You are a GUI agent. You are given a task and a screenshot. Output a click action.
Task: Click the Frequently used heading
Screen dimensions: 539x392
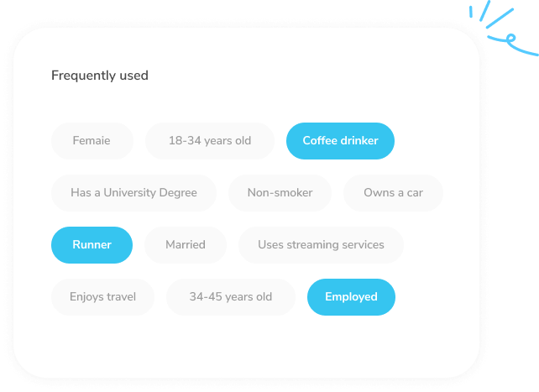tap(100, 76)
